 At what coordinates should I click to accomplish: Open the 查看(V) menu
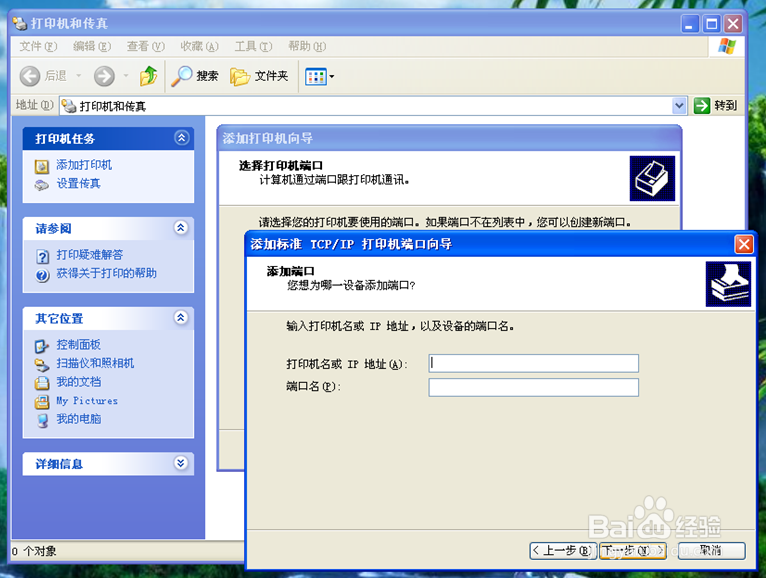(146, 46)
